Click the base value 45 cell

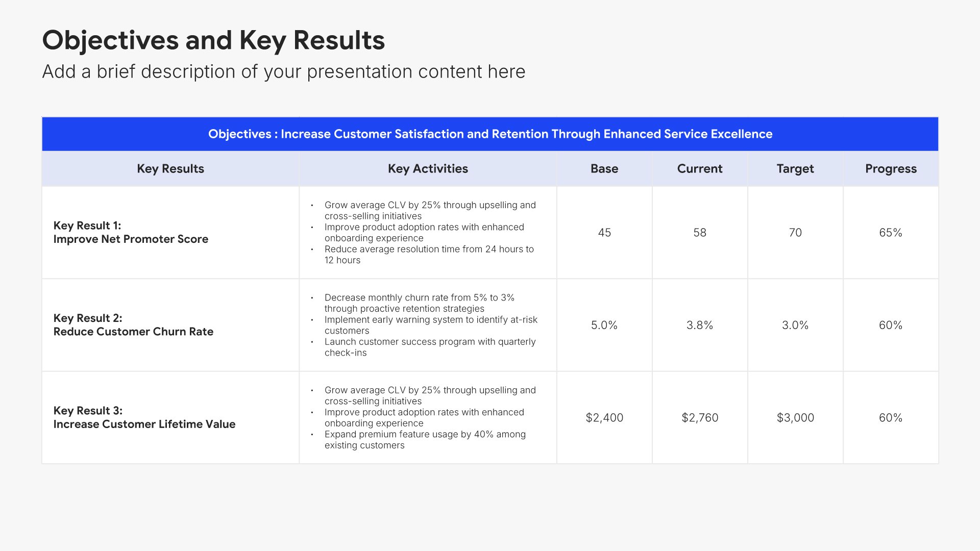pos(604,233)
